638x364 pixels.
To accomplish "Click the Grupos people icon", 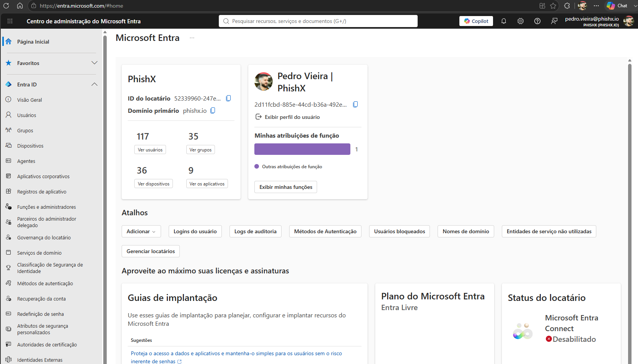I will [x=8, y=130].
